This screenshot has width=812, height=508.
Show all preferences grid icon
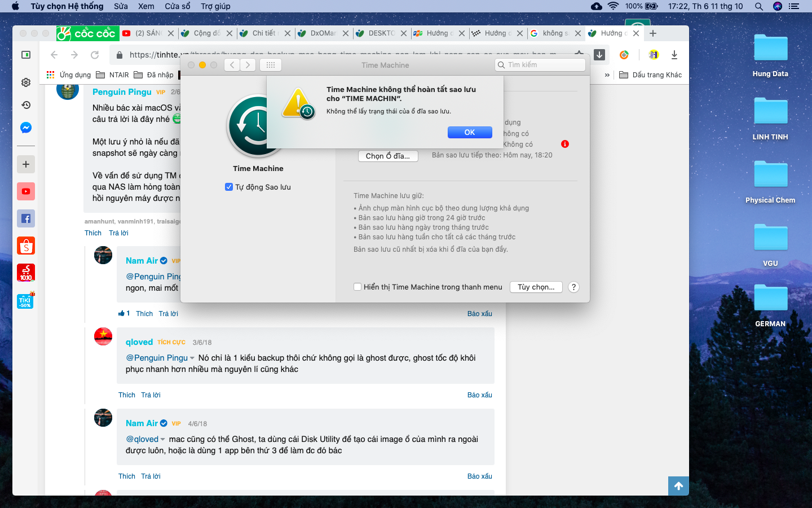(x=271, y=65)
